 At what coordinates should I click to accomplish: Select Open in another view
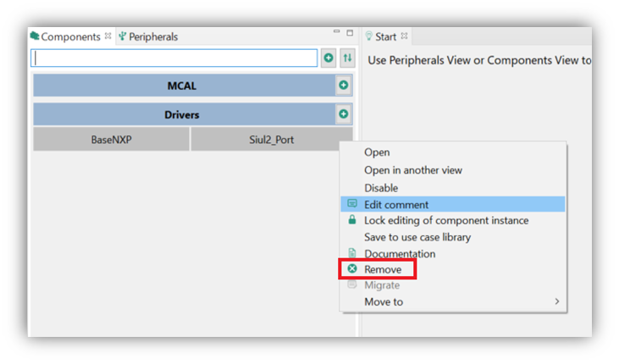[x=413, y=170]
